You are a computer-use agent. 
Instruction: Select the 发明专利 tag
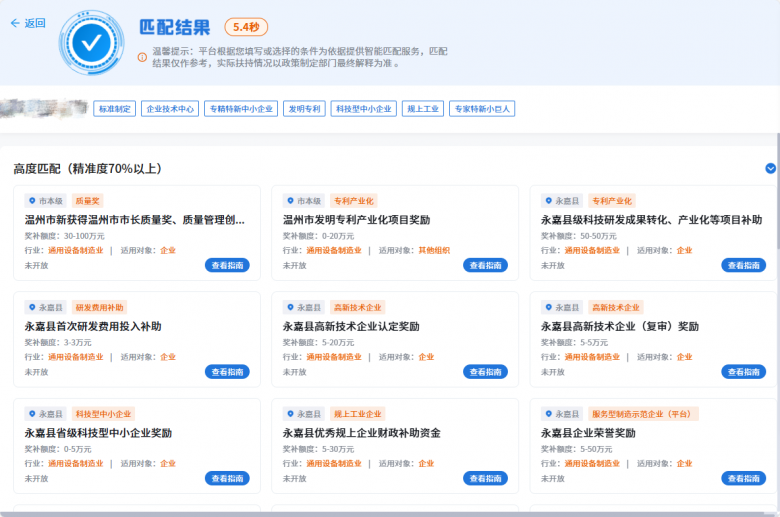tap(304, 109)
